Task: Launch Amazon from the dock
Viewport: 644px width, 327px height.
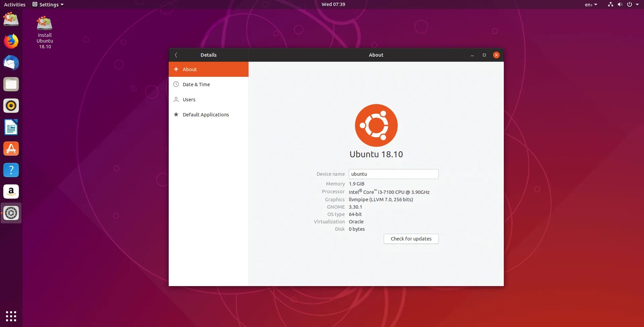Action: (11, 192)
